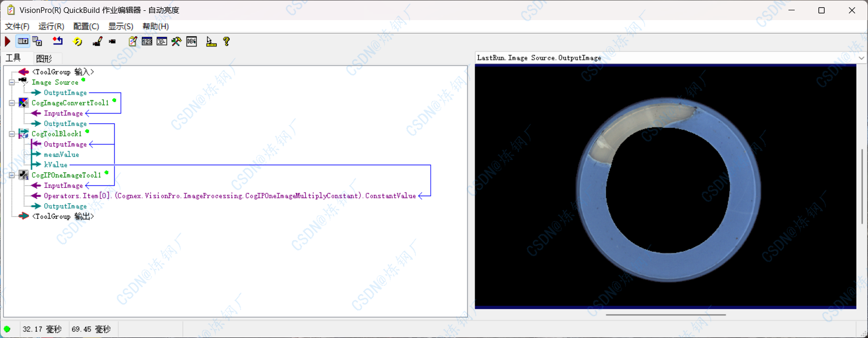Collapse the Image Source tree node

click(12, 83)
